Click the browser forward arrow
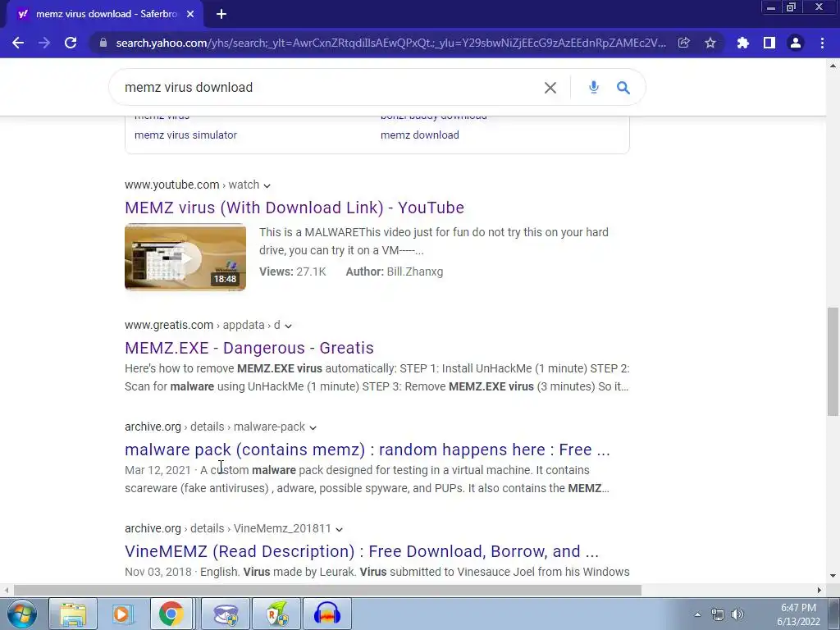Viewport: 840px width, 630px height. tap(44, 43)
